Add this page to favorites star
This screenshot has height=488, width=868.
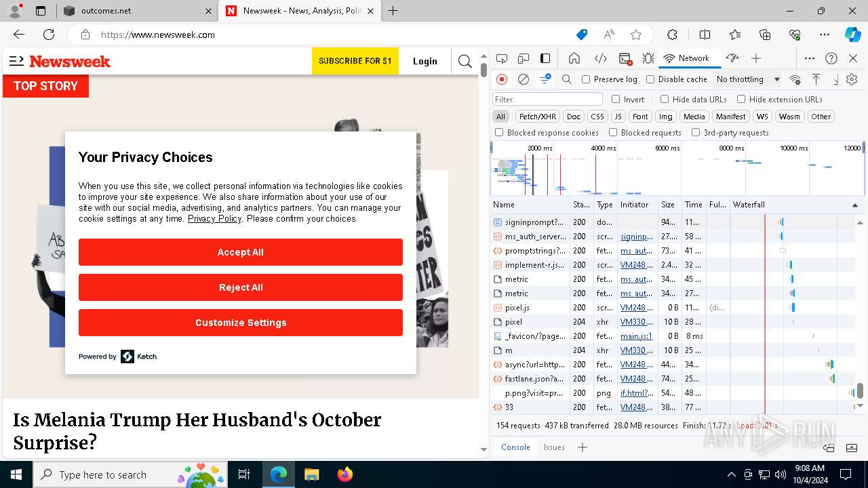(x=636, y=35)
